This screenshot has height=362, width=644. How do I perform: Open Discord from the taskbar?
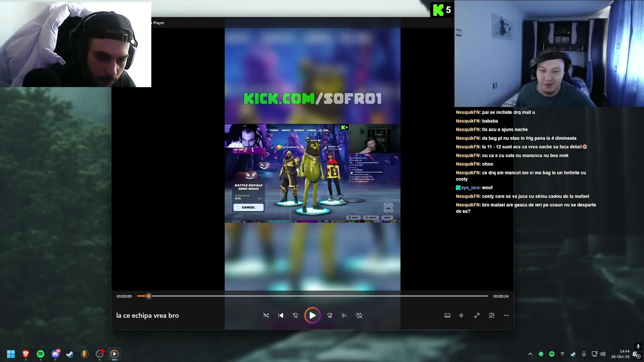pos(55,354)
